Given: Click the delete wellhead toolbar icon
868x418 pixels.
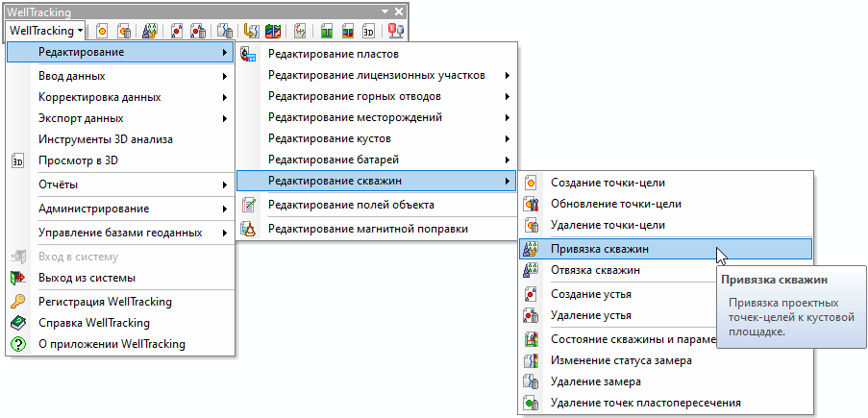Looking at the screenshot, I should tap(198, 31).
